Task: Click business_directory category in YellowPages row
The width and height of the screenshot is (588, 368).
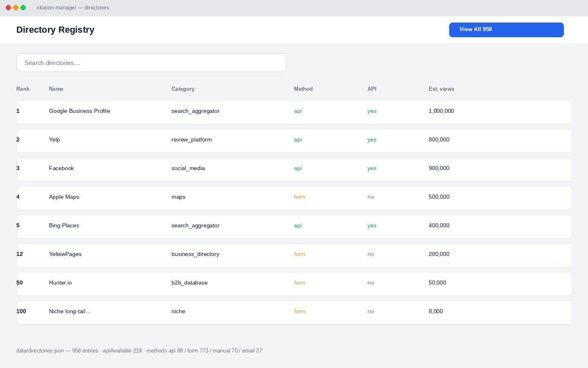Action: click(195, 254)
